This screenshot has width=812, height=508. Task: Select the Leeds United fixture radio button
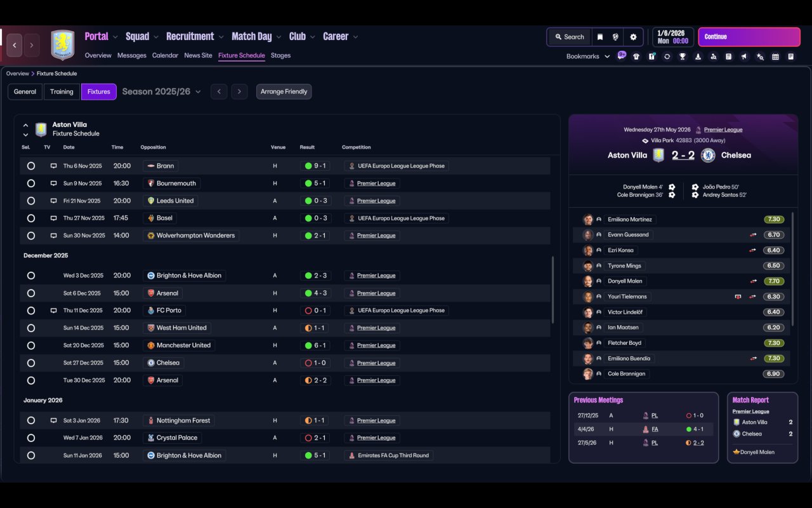[x=31, y=201]
